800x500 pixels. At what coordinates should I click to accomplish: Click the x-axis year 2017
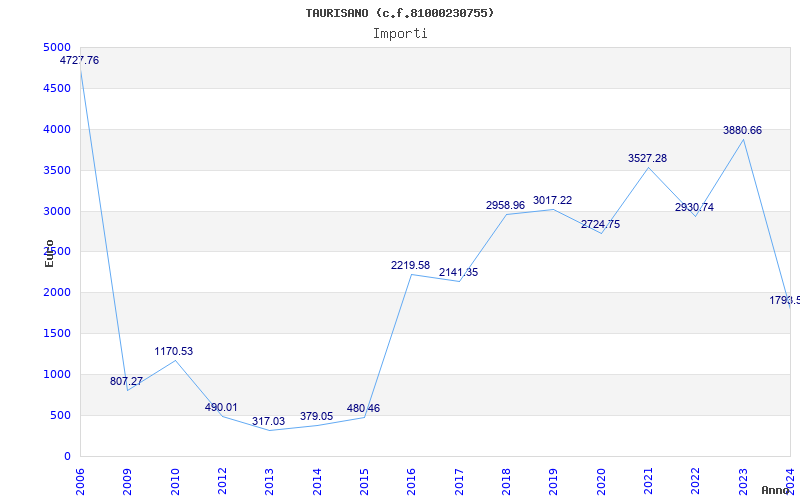click(x=459, y=481)
